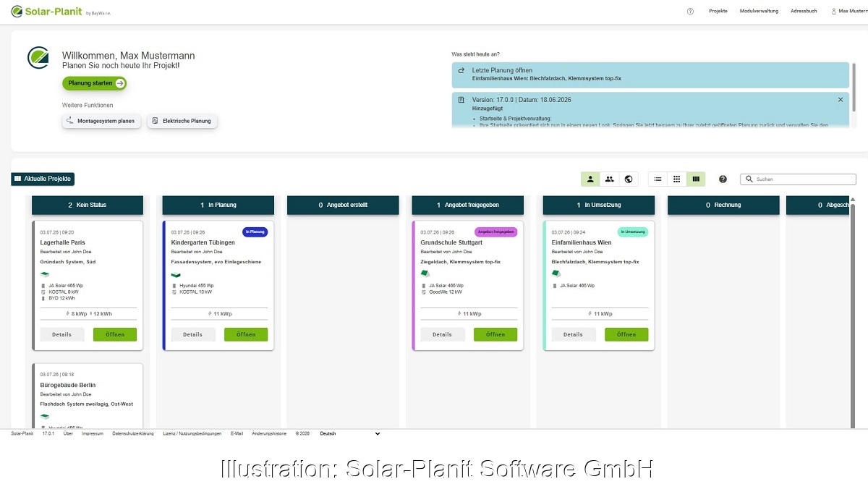Show team projects group filter
This screenshot has width=868, height=492.
[610, 179]
